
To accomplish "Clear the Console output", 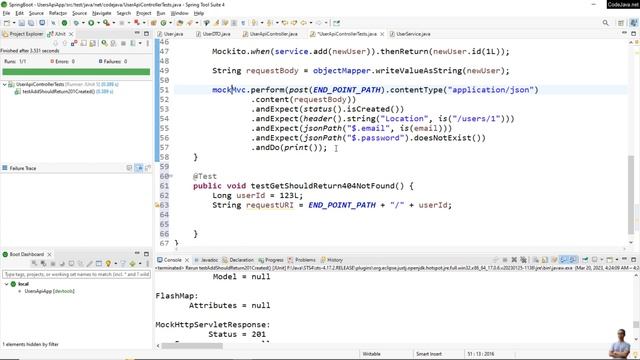I will (x=536, y=260).
